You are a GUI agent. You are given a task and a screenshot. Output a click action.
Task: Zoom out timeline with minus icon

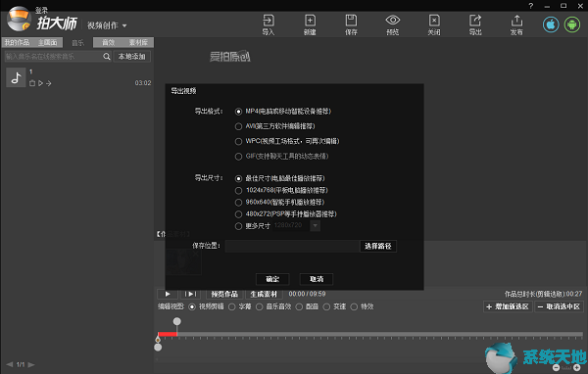(557, 367)
